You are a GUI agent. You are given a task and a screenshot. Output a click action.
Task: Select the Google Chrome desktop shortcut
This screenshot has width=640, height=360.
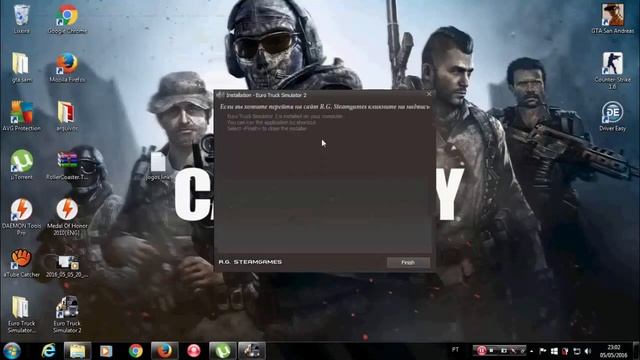[67, 19]
